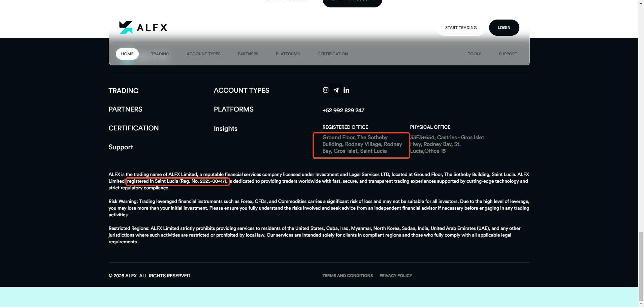Click the REGISTERED OFFICE heading

345,127
